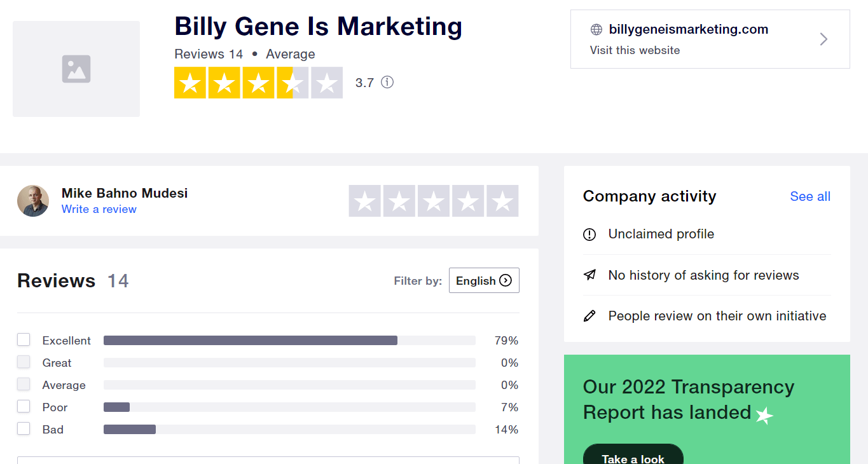Click the Excellent 79% rating bar
Image resolution: width=868 pixels, height=464 pixels.
pyautogui.click(x=289, y=341)
